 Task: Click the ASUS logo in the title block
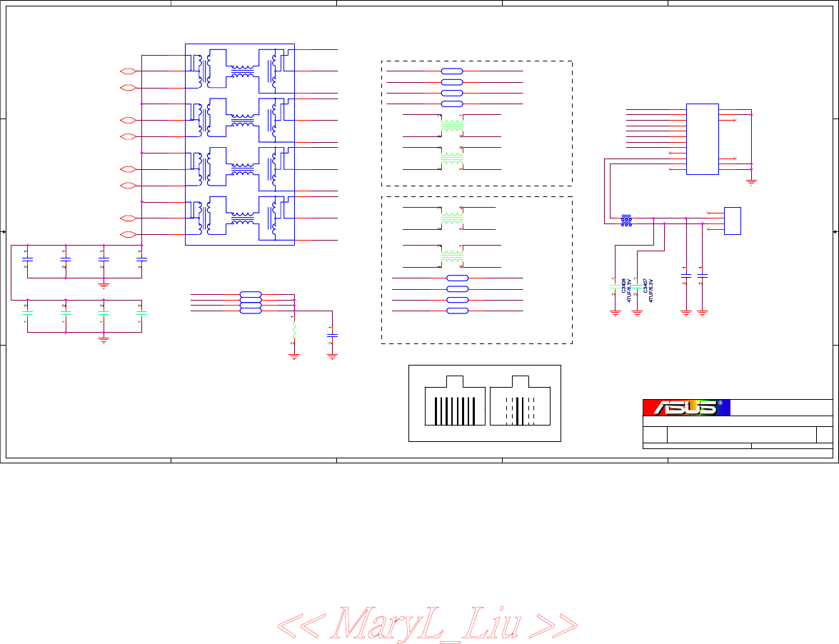686,408
